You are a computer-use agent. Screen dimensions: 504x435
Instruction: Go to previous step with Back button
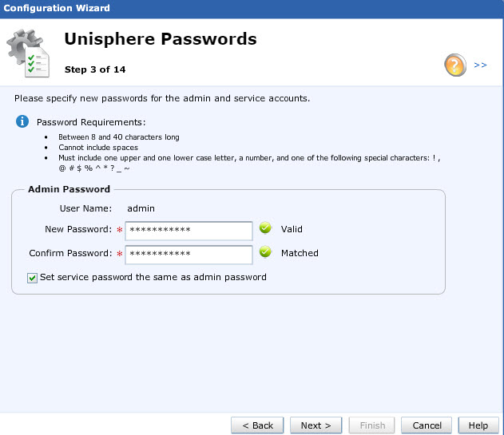(x=257, y=425)
